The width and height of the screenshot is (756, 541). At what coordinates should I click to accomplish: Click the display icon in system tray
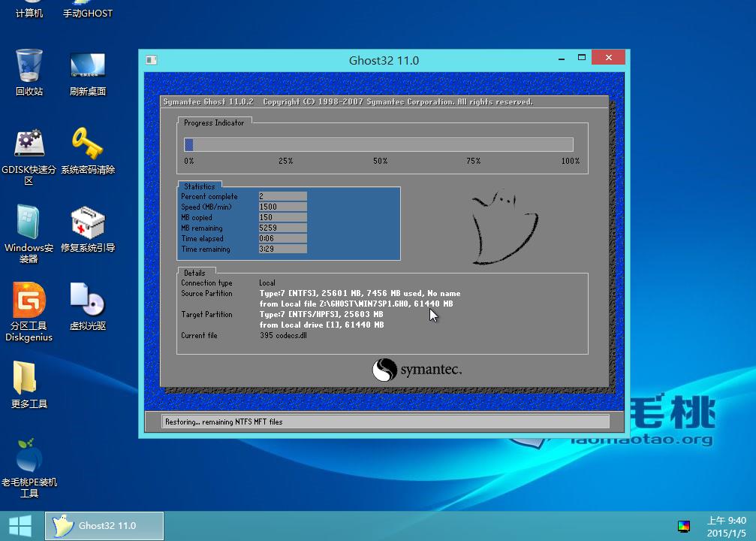[684, 526]
